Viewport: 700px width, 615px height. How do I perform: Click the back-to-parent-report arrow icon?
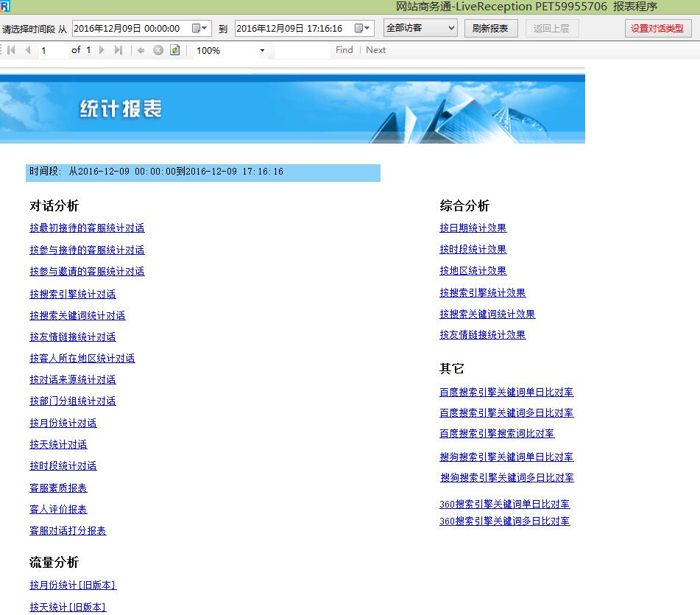coord(143,50)
